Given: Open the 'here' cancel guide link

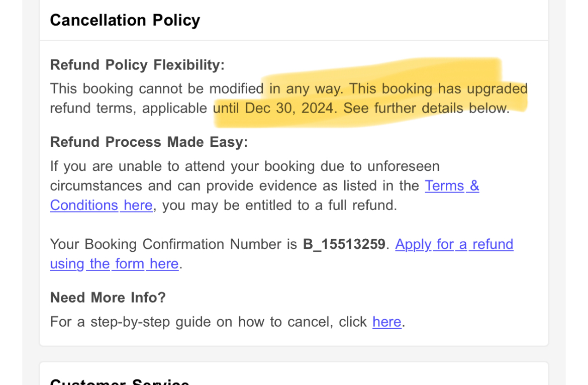Looking at the screenshot, I should (386, 322).
